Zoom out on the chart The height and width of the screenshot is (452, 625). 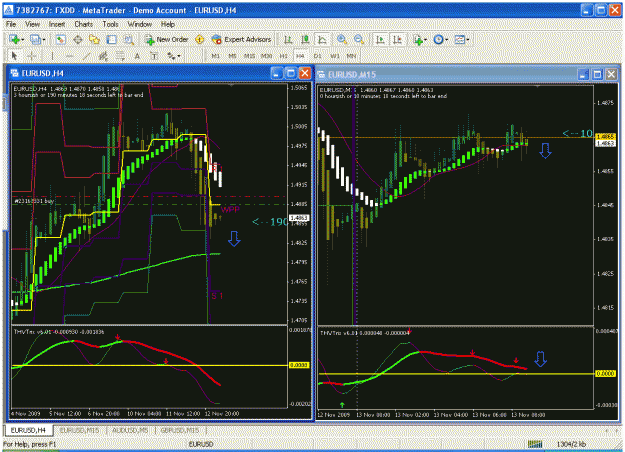click(359, 39)
